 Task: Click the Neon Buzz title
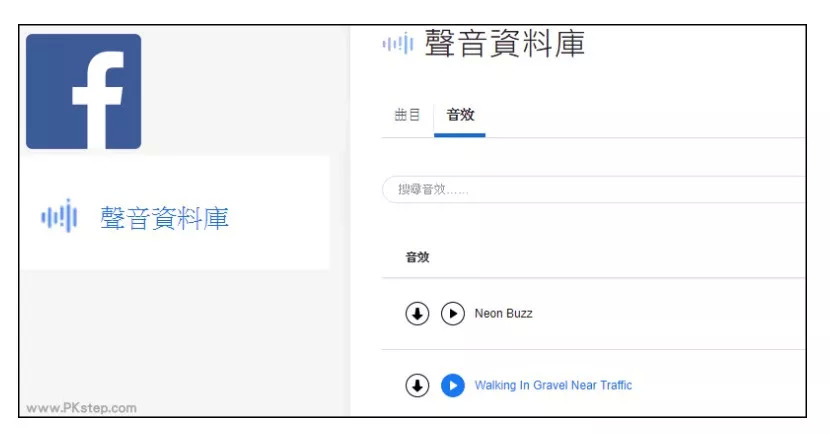click(503, 314)
